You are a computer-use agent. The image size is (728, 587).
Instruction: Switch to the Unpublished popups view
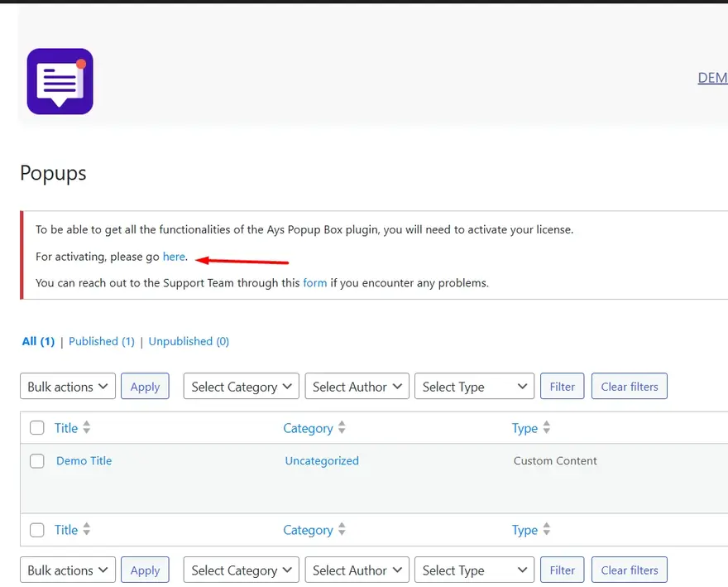pyautogui.click(x=189, y=341)
